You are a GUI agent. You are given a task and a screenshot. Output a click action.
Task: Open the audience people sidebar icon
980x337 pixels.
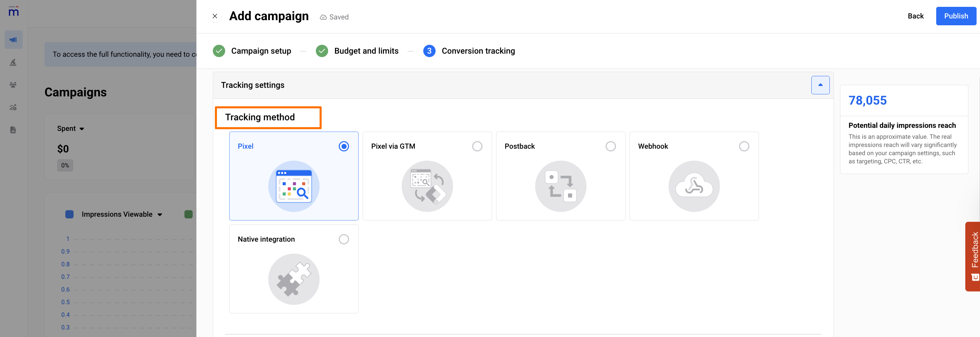coord(13,85)
